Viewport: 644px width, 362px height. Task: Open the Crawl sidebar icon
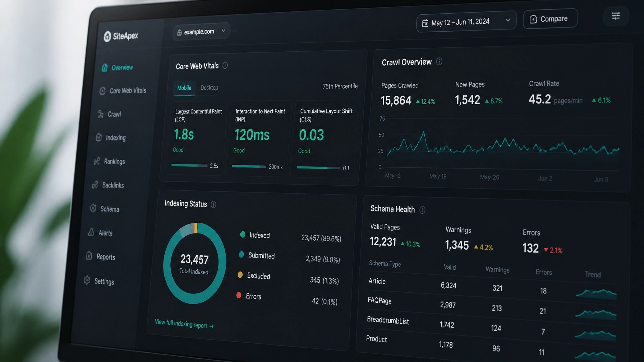point(101,114)
